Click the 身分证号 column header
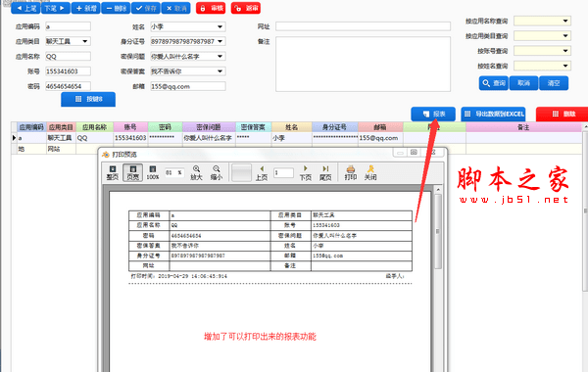This screenshot has width=588, height=372. coord(334,127)
